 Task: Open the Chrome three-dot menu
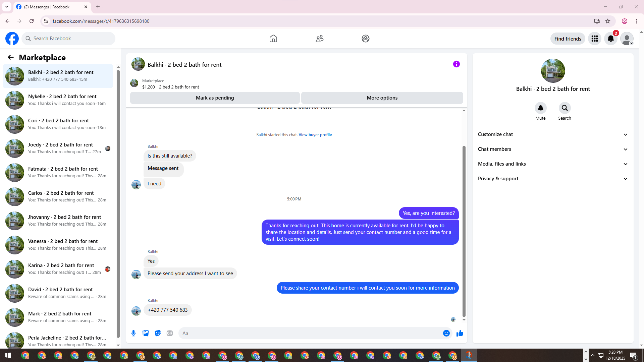pos(637,21)
